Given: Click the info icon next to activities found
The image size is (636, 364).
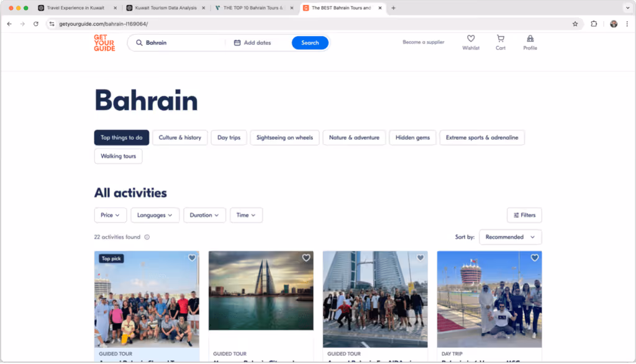Looking at the screenshot, I should [x=147, y=237].
